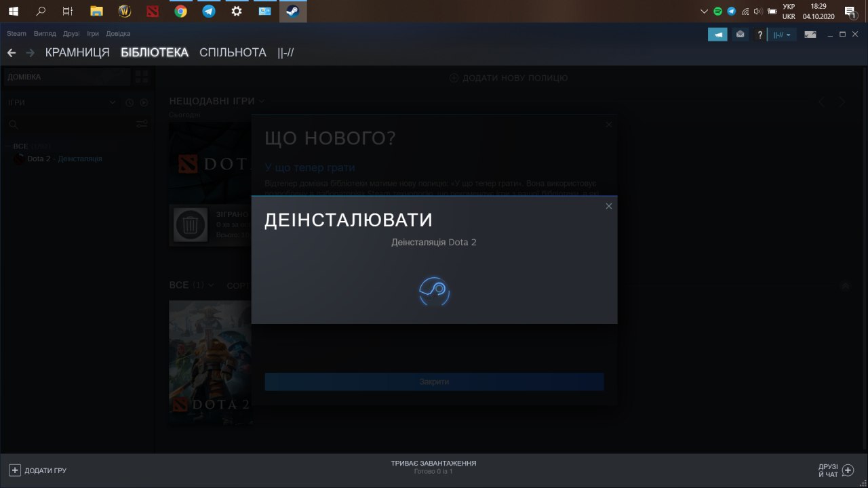
Task: Go to the КРАМНИЦЯ tab
Action: click(77, 53)
